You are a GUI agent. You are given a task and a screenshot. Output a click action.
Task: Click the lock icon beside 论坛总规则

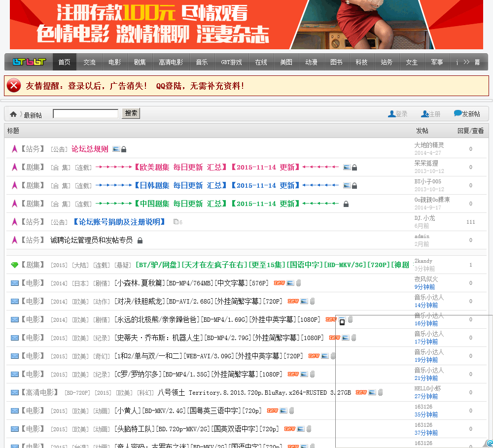coord(124,149)
